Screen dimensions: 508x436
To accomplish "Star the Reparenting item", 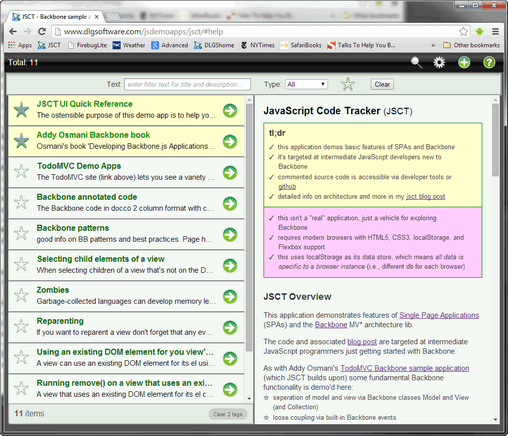I will pyautogui.click(x=21, y=326).
